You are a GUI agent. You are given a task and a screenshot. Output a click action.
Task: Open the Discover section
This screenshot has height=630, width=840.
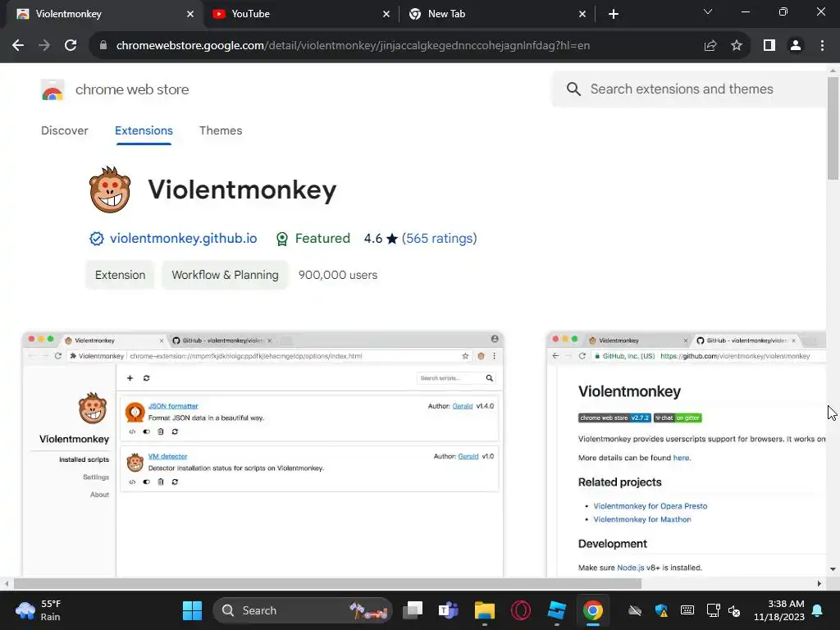coord(64,130)
